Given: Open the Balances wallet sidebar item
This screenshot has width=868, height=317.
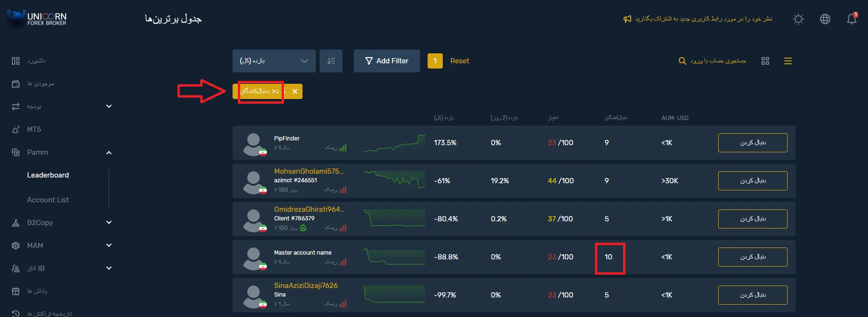Looking at the screenshot, I should tap(40, 84).
